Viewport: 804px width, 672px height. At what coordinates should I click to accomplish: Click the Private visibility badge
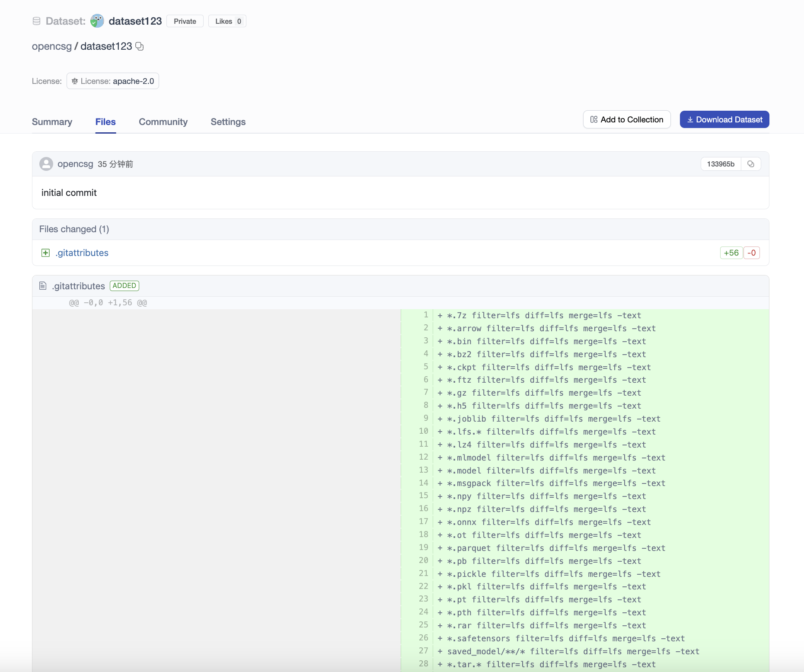185,21
